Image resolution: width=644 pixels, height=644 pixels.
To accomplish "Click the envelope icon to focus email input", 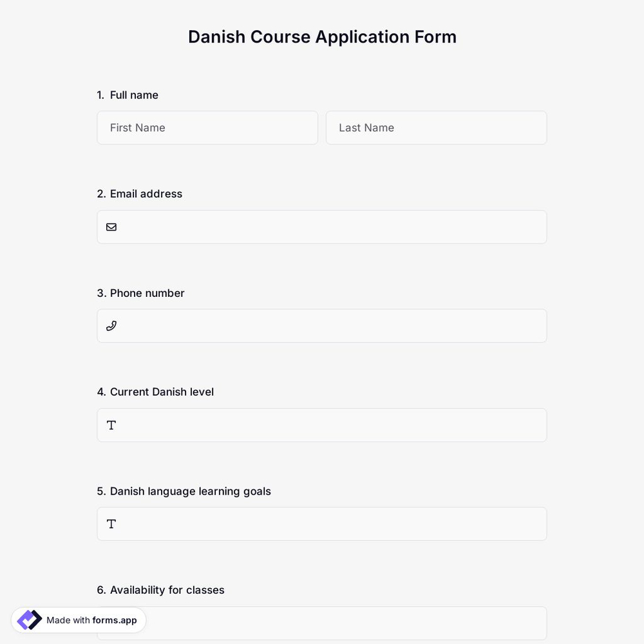I will pos(111,227).
